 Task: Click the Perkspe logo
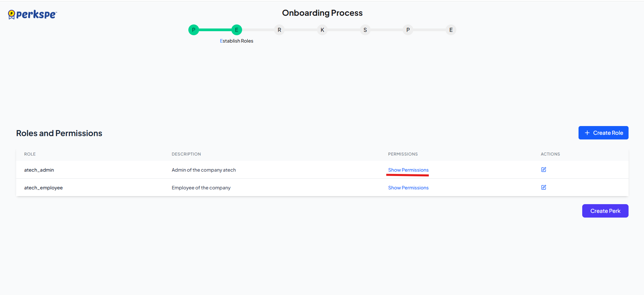(x=33, y=14)
